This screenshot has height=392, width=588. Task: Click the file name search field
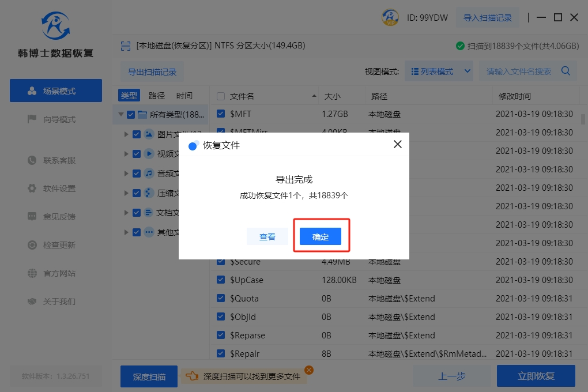pos(519,71)
